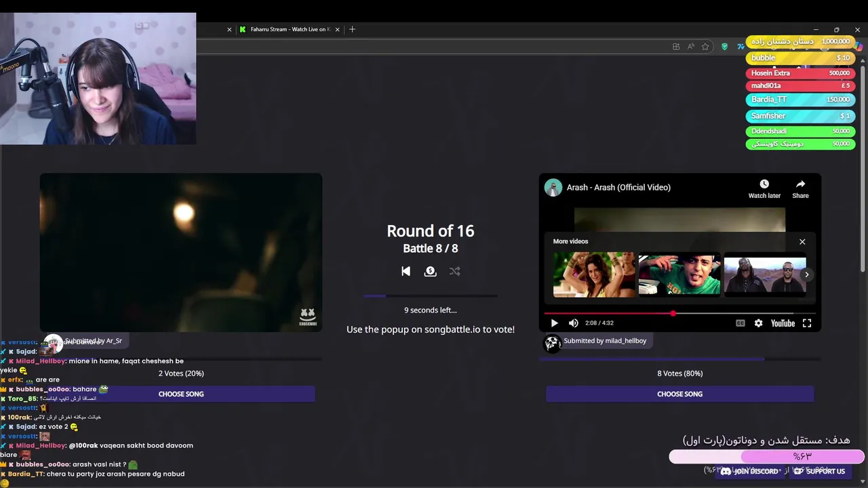This screenshot has width=868, height=488.
Task: Click the bubble $10 donor entry
Action: (x=800, y=58)
